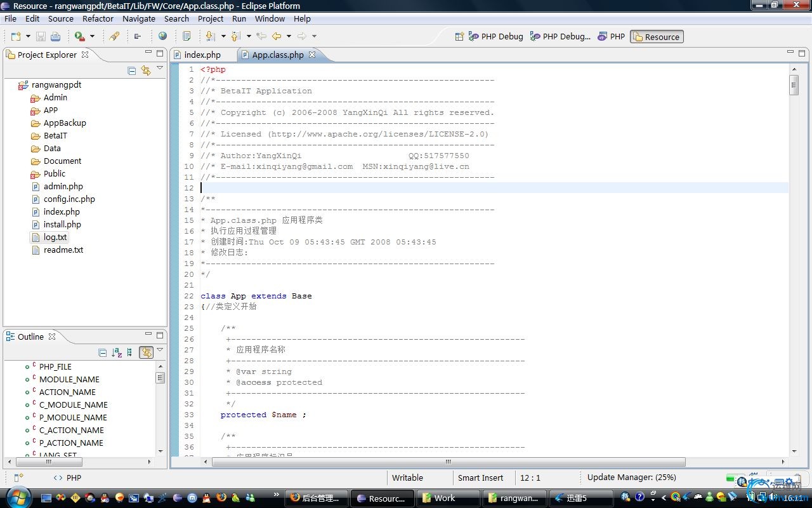
Task: Toggle Link with Editor in Project Explorer
Action: (146, 70)
